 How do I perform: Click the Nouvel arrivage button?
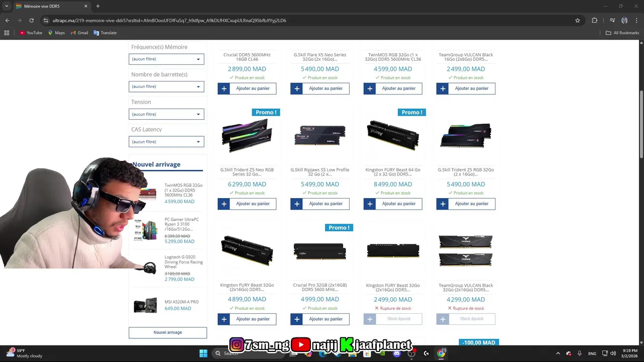168,332
